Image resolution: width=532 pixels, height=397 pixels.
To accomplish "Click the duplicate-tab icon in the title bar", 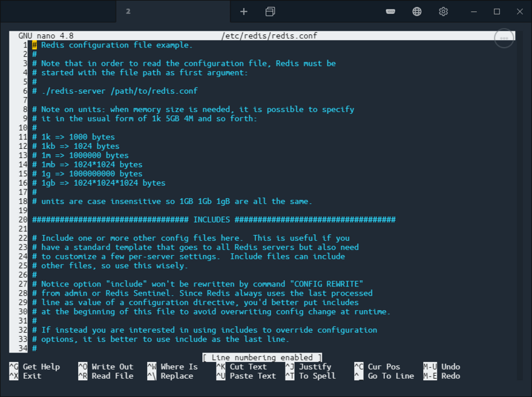I will point(270,11).
